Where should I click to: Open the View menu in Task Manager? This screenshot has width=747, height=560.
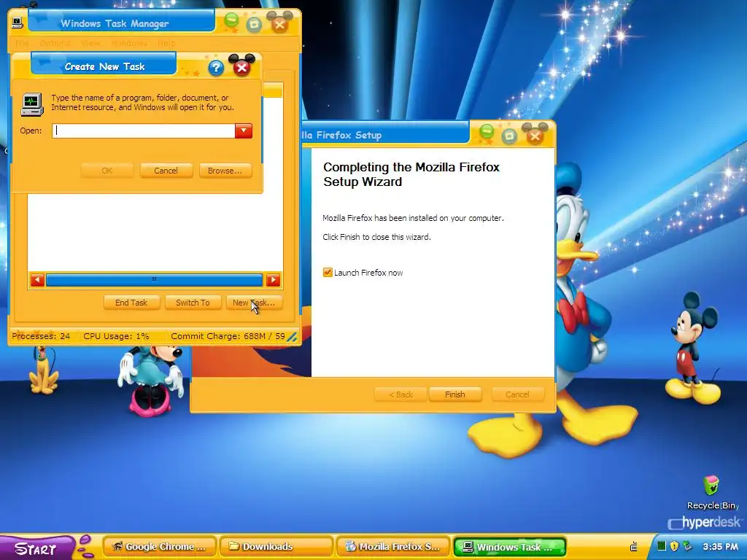click(90, 43)
